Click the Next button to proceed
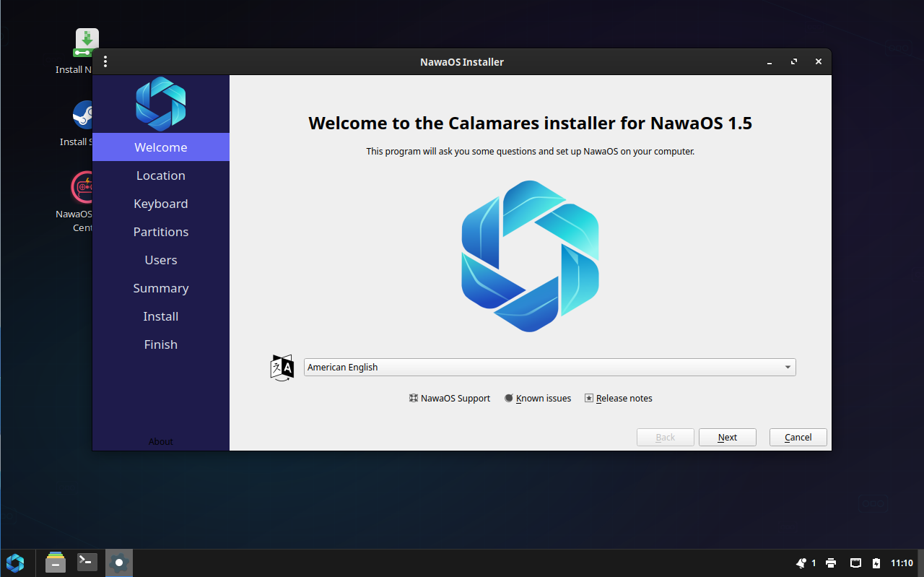This screenshot has width=924, height=577. click(x=727, y=437)
